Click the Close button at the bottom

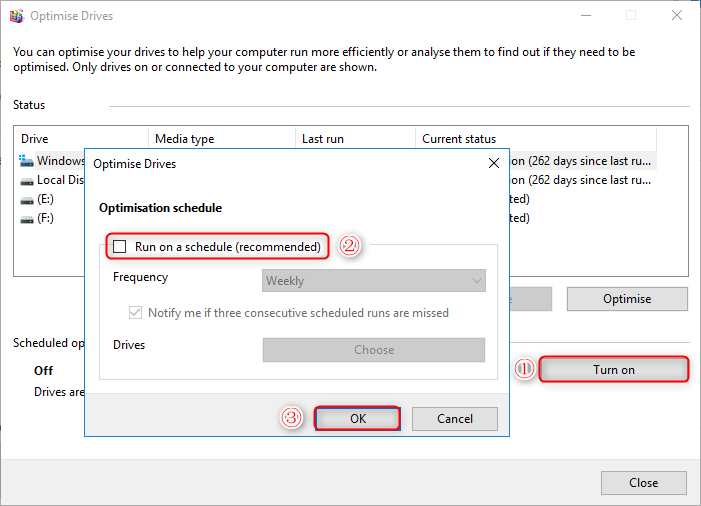point(643,483)
